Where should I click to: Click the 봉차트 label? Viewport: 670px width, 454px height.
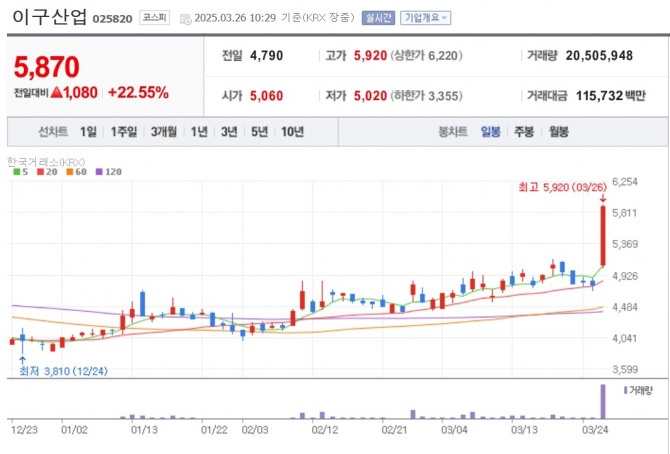point(453,132)
